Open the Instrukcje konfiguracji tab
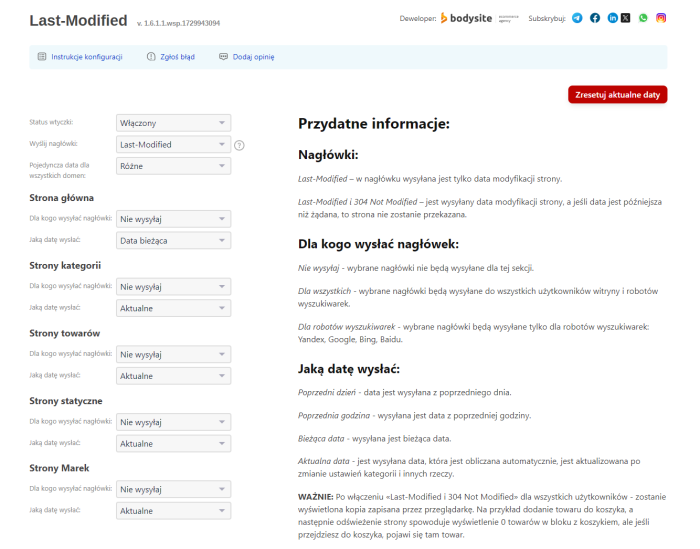This screenshot has height=549, width=700. coord(80,57)
